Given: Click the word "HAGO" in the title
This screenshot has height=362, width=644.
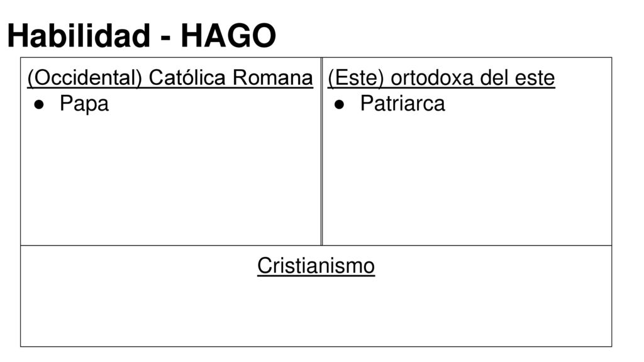Looking at the screenshot, I should click(228, 36).
